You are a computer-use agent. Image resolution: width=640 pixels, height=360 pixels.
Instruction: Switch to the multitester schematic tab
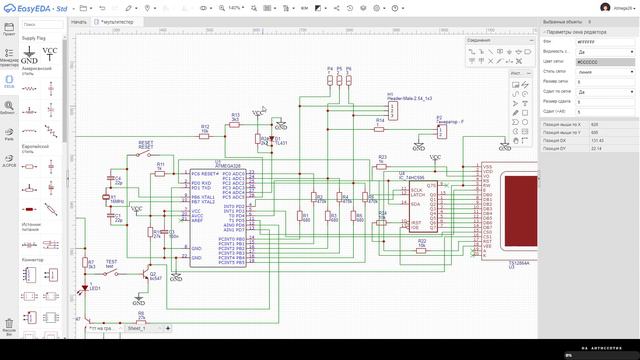click(x=116, y=22)
